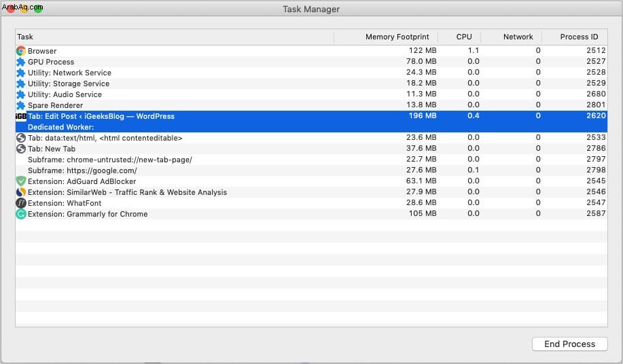
Task: Click the Grammarly for Chrome icon
Action: [21, 214]
